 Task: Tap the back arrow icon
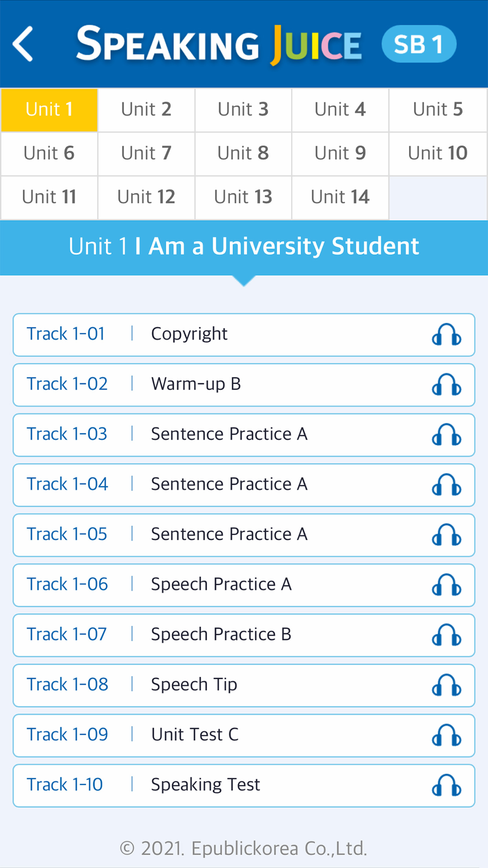23,44
